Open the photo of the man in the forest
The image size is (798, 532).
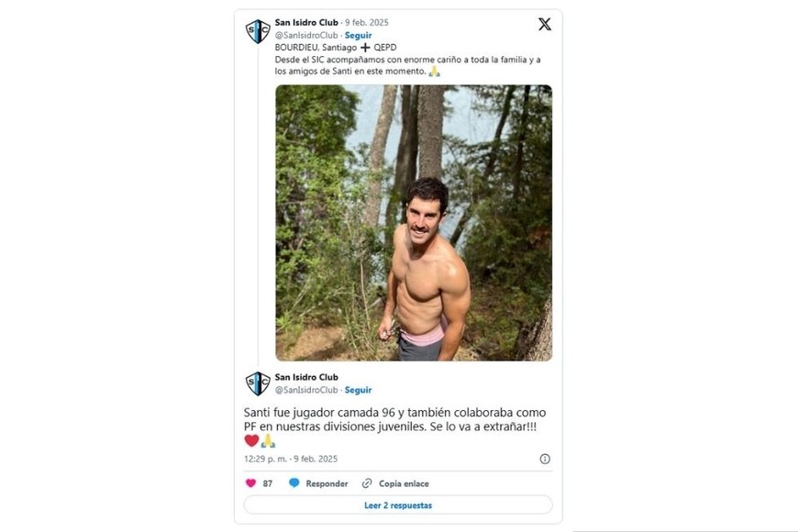414,223
